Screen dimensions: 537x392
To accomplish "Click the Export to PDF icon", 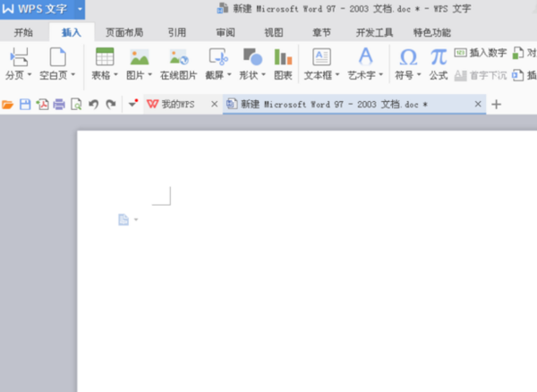I will 42,104.
